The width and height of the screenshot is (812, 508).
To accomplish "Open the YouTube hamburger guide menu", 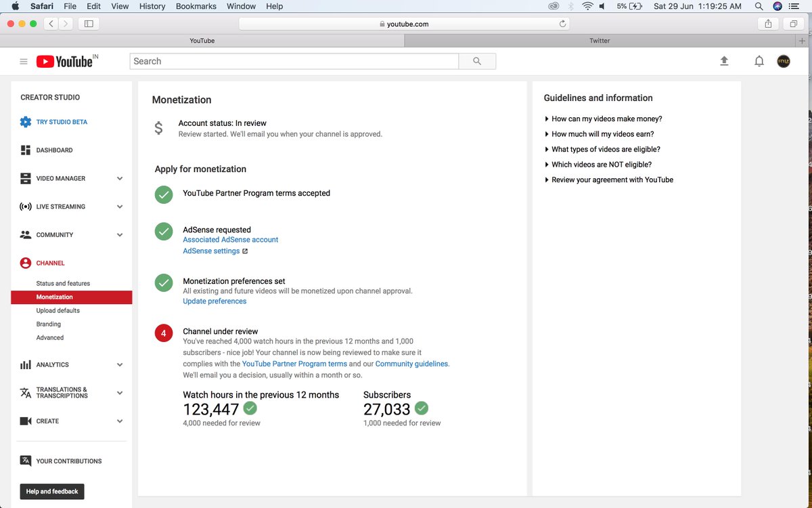I will click(x=24, y=62).
